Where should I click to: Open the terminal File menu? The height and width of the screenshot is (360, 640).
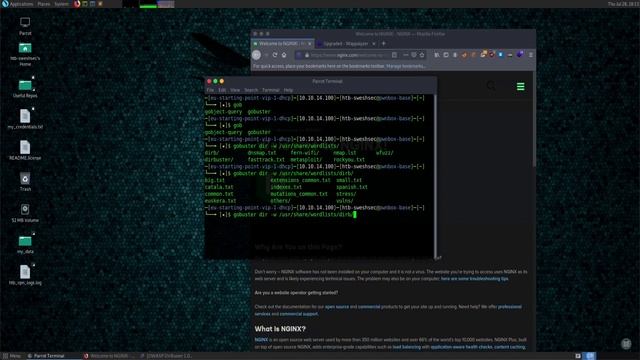pyautogui.click(x=210, y=90)
